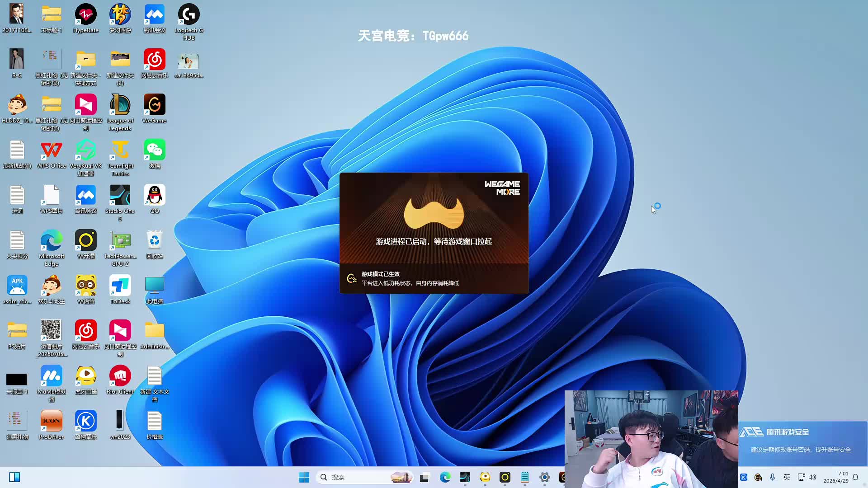Viewport: 868px width, 488px height.
Task: Click the Windows Start button
Action: (304, 477)
